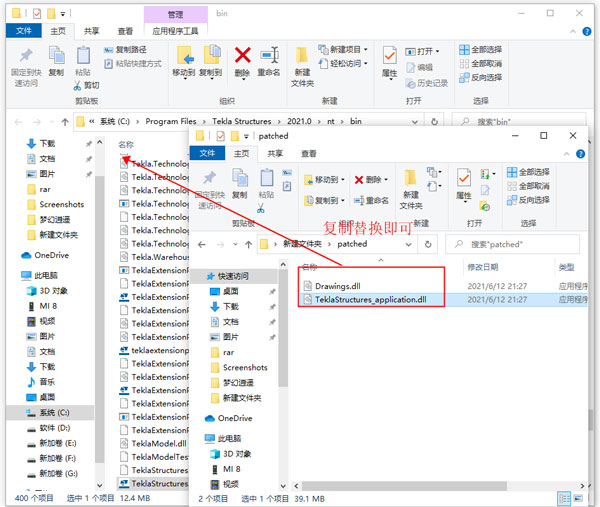
Task: Expand patched window address bar history
Action: click(408, 244)
